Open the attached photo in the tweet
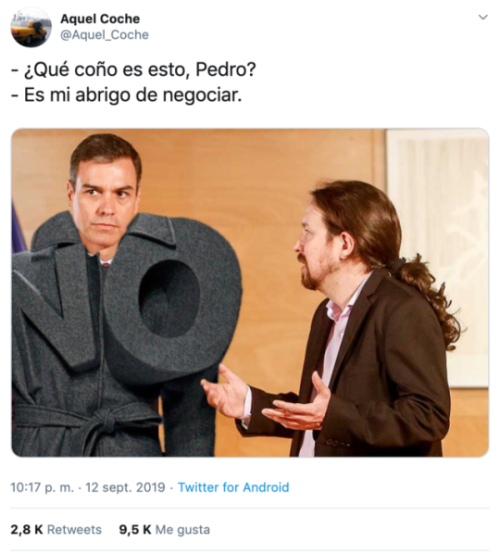The height and width of the screenshot is (554, 500). click(x=250, y=293)
